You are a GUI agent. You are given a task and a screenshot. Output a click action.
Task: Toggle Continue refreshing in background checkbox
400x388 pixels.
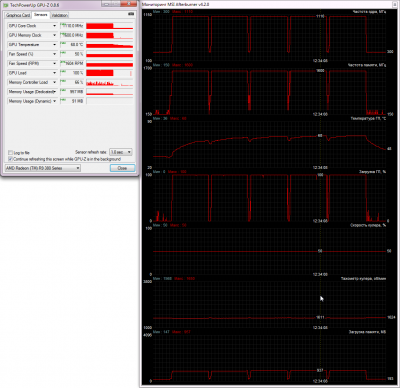(x=10, y=159)
